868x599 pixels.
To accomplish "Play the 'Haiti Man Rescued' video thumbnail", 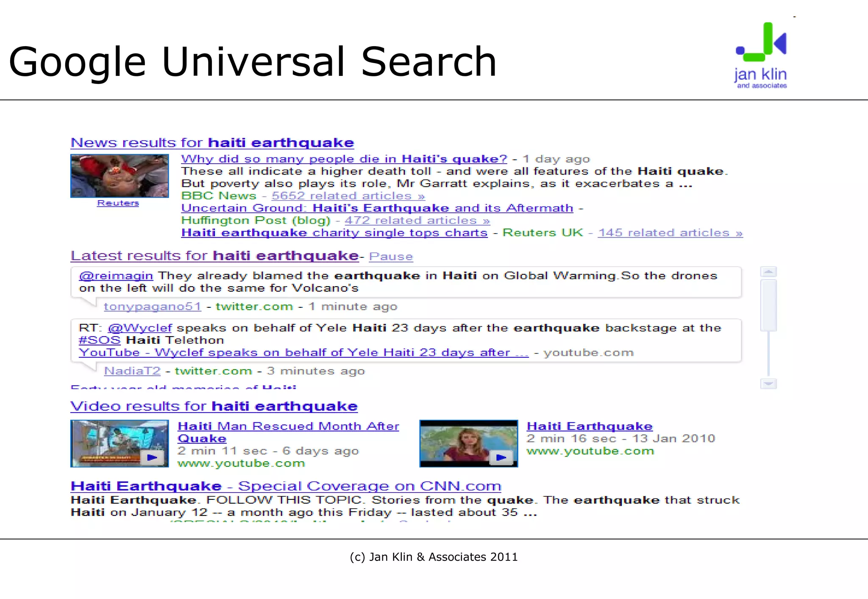I will [120, 443].
